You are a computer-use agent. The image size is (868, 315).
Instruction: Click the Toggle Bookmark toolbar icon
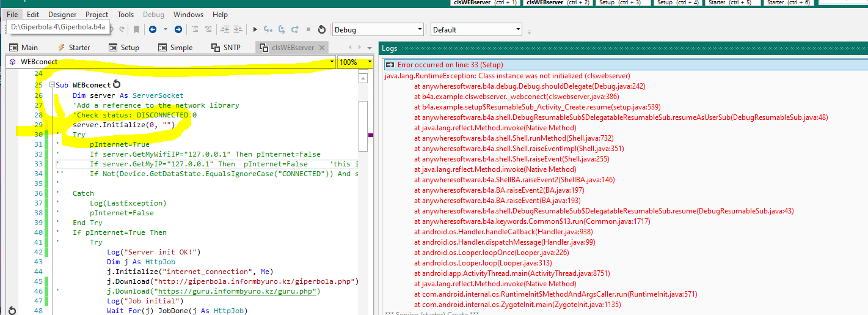[x=137, y=29]
